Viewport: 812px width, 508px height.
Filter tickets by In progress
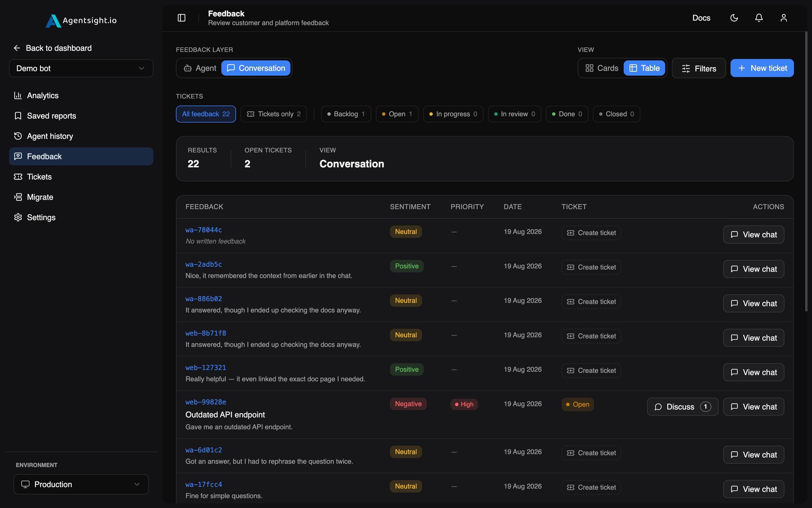453,114
